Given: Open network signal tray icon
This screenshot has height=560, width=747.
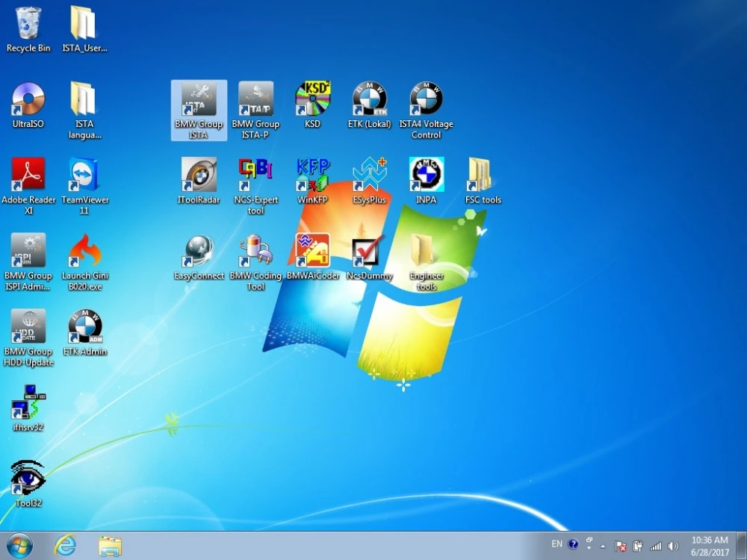Looking at the screenshot, I should 656,547.
